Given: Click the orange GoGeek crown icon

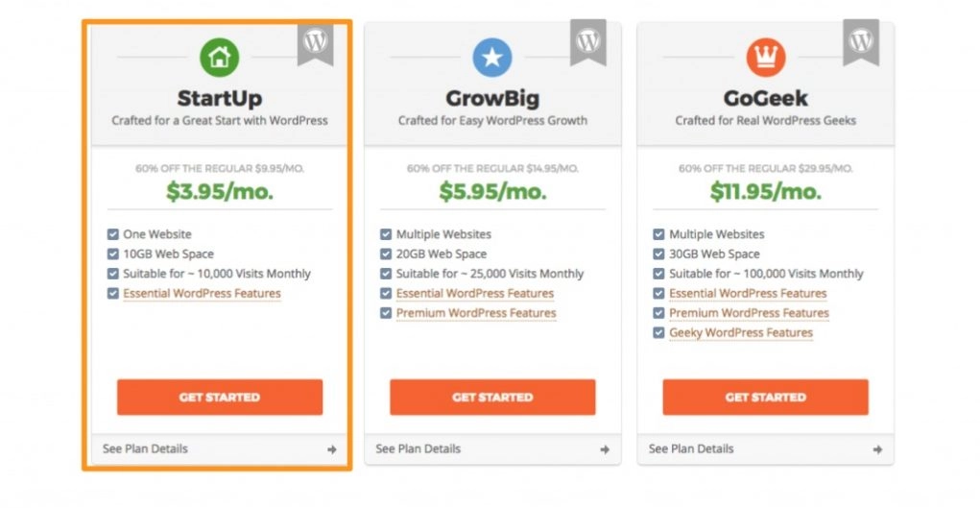Looking at the screenshot, I should pos(766,58).
